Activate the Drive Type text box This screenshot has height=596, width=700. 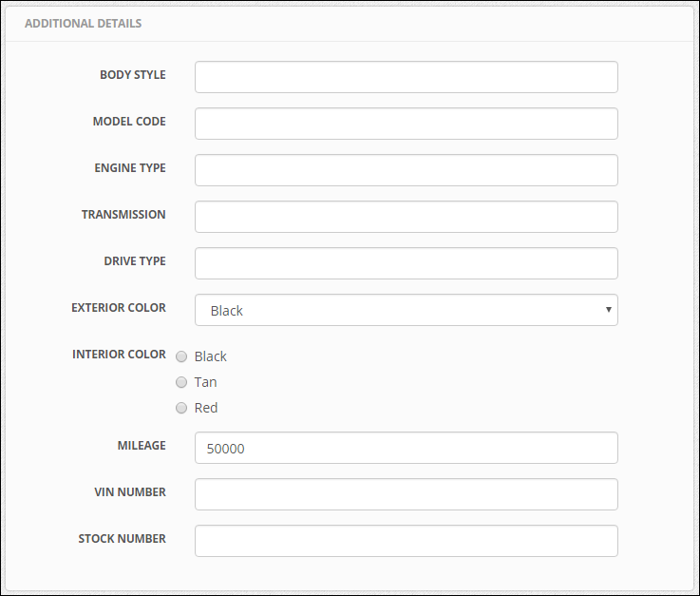point(407,263)
